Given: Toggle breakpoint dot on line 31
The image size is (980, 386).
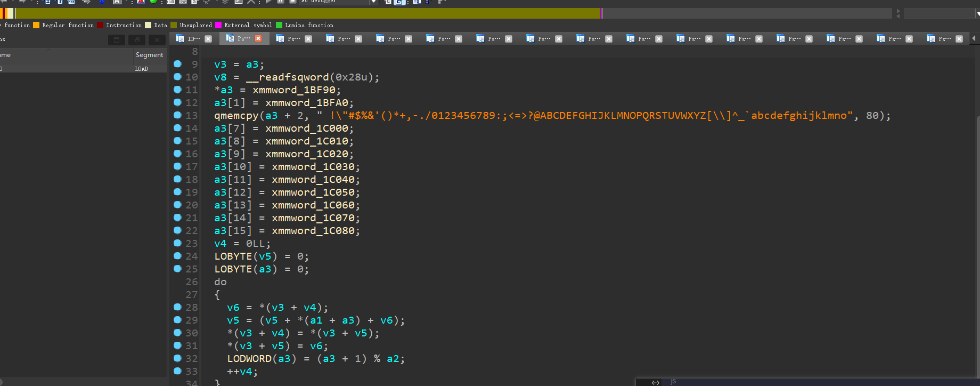Looking at the screenshot, I should point(177,345).
